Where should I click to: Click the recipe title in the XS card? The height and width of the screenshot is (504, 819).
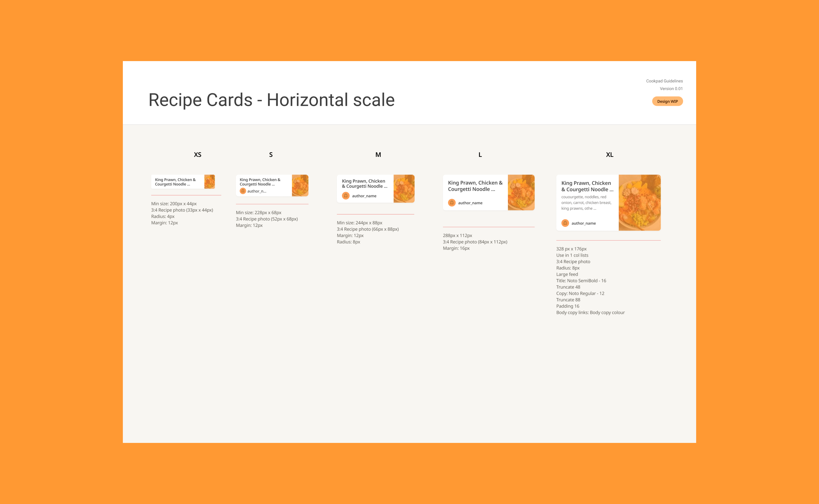click(175, 182)
